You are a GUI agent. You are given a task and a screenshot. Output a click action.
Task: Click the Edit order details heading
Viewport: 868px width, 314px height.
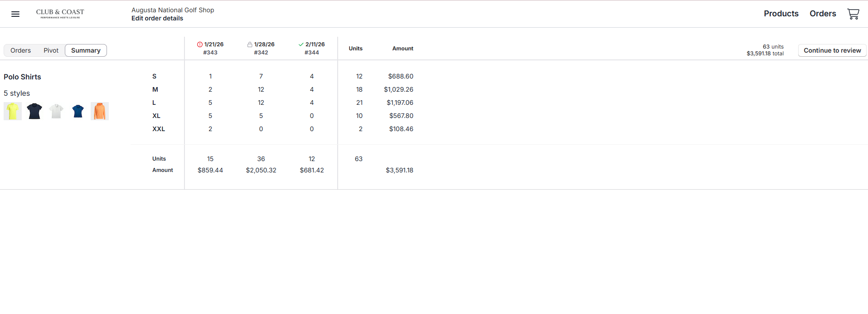point(157,18)
